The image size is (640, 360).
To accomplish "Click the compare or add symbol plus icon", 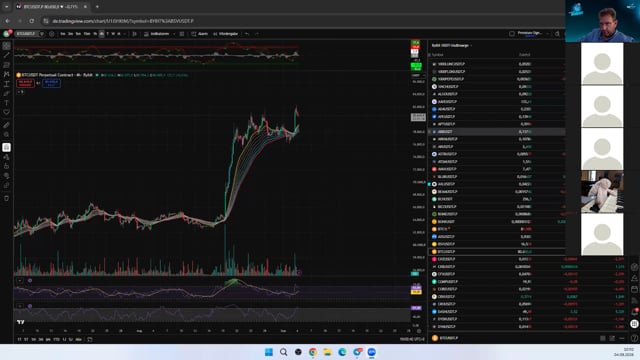I will 51,34.
